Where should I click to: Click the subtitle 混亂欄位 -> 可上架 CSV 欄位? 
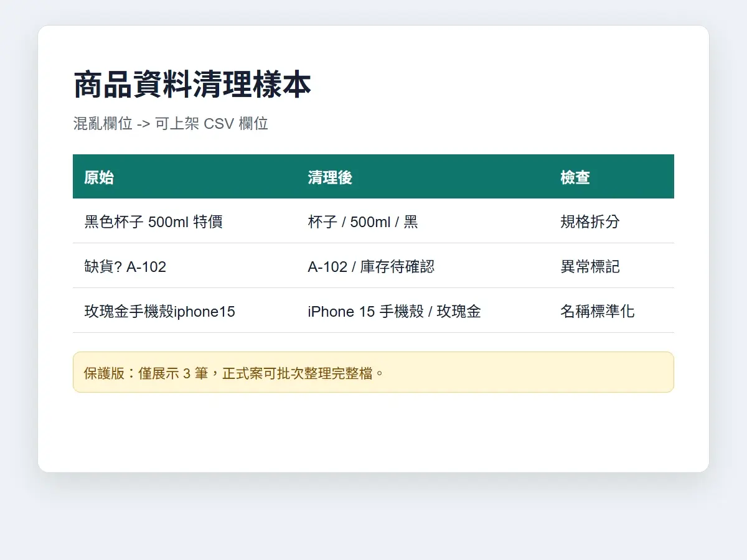click(171, 123)
